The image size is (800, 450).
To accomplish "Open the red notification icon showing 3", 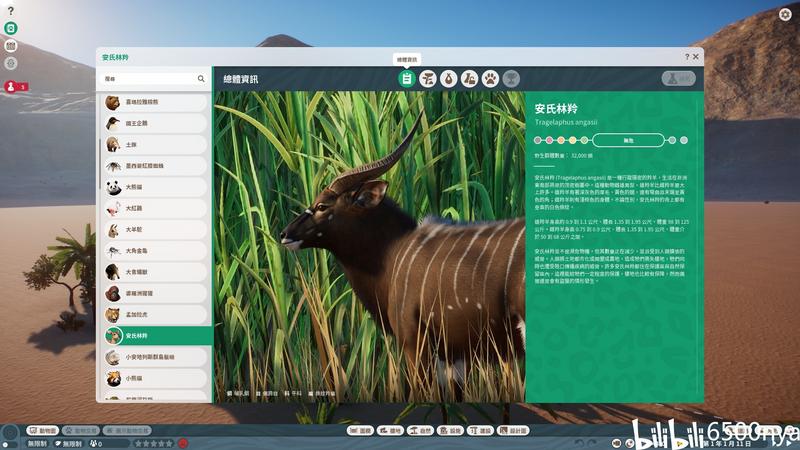I will click(x=15, y=87).
